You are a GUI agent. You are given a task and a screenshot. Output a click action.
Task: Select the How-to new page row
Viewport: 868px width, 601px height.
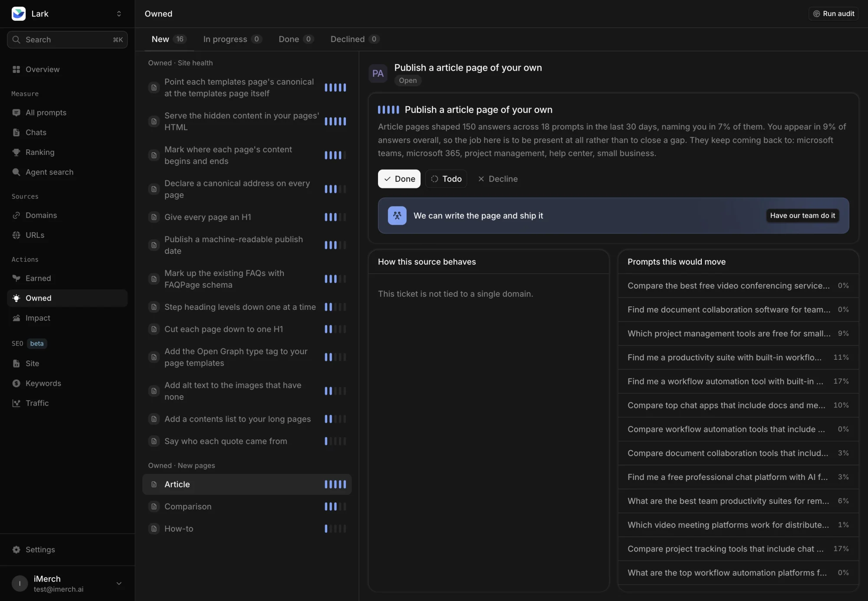click(247, 529)
